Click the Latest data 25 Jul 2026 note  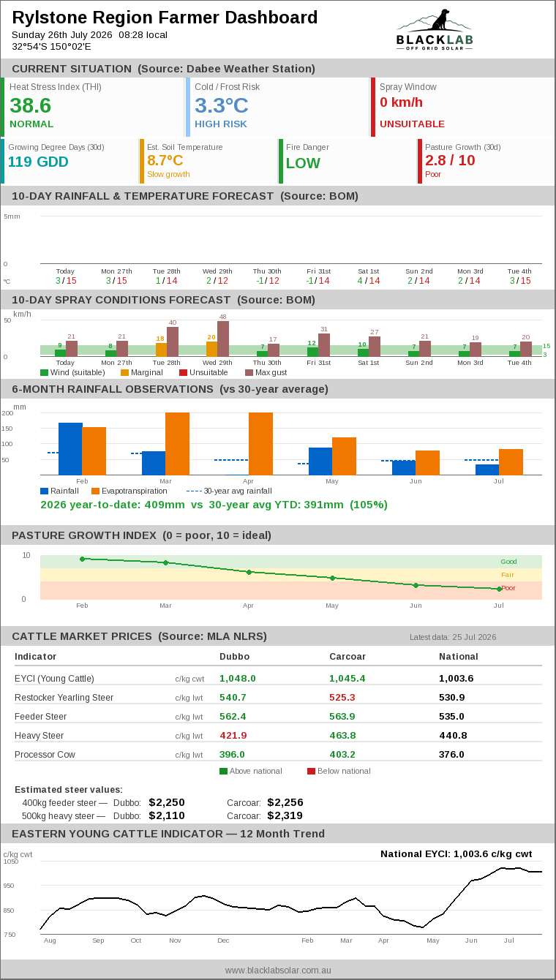[x=453, y=637]
